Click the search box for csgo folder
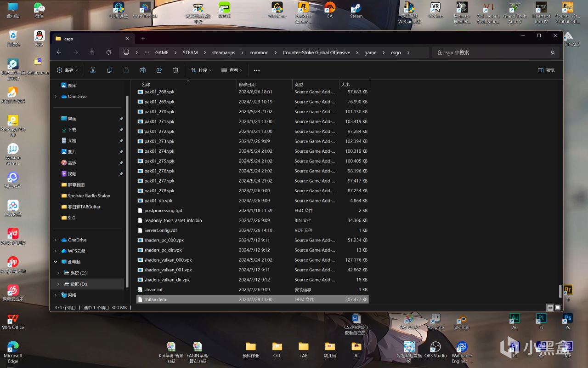The image size is (588, 368). [x=492, y=52]
